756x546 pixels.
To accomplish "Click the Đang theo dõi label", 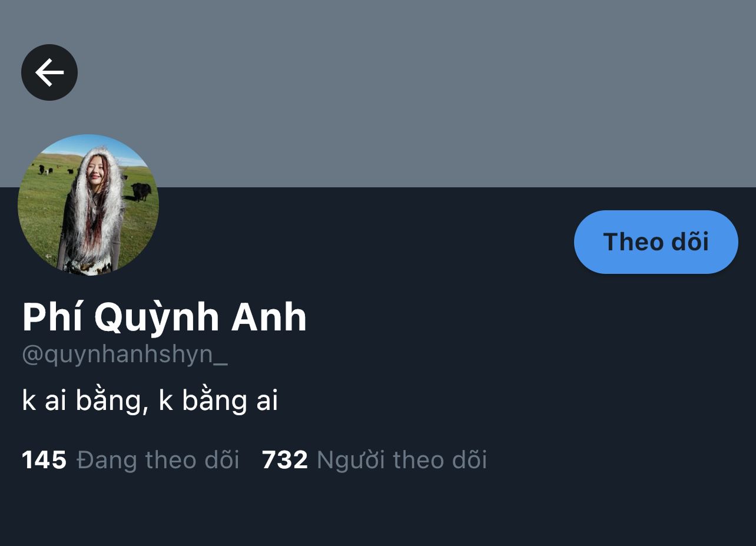I will click(158, 460).
